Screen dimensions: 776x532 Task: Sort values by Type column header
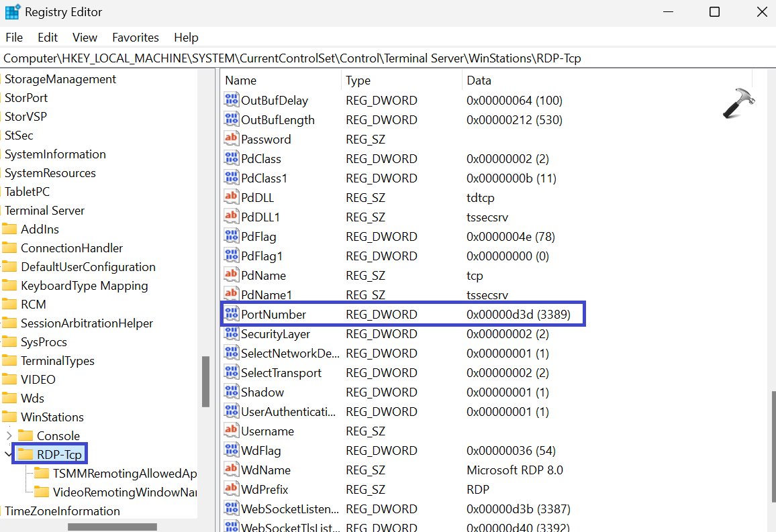[x=358, y=81]
